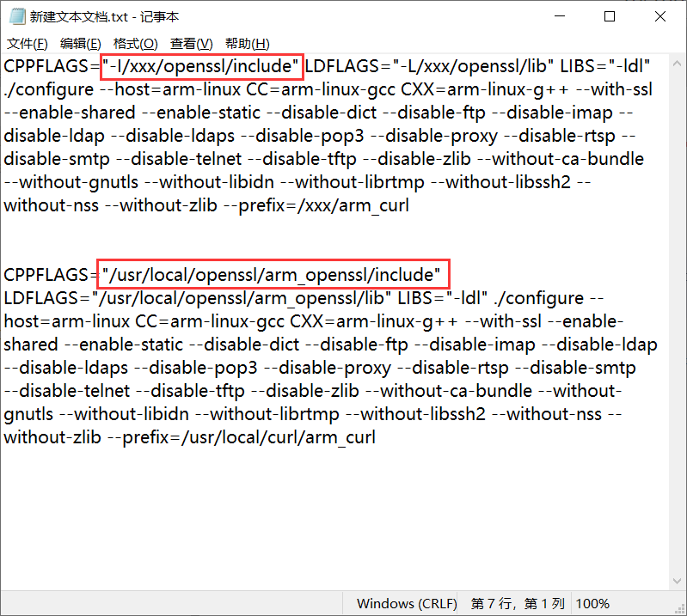Click the text --without-ca-bundle in first command

coord(561,159)
